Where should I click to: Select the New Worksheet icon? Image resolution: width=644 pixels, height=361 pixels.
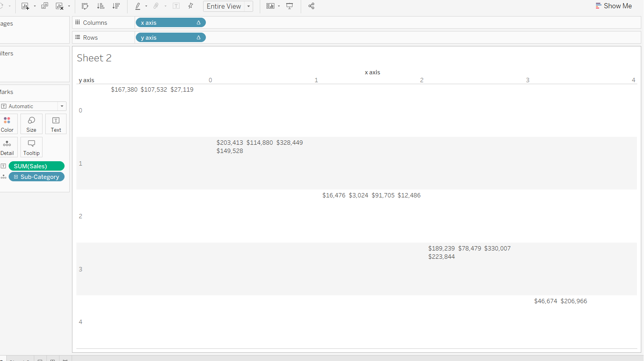click(x=25, y=6)
